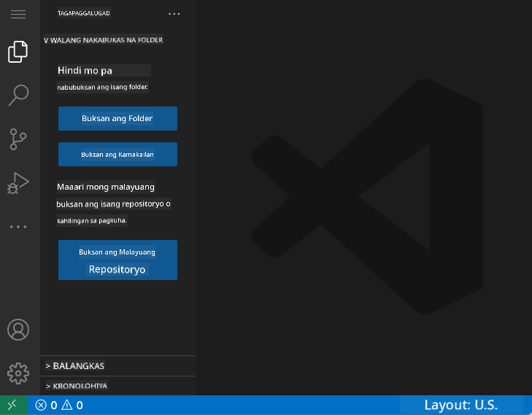Open the Search view

18,95
